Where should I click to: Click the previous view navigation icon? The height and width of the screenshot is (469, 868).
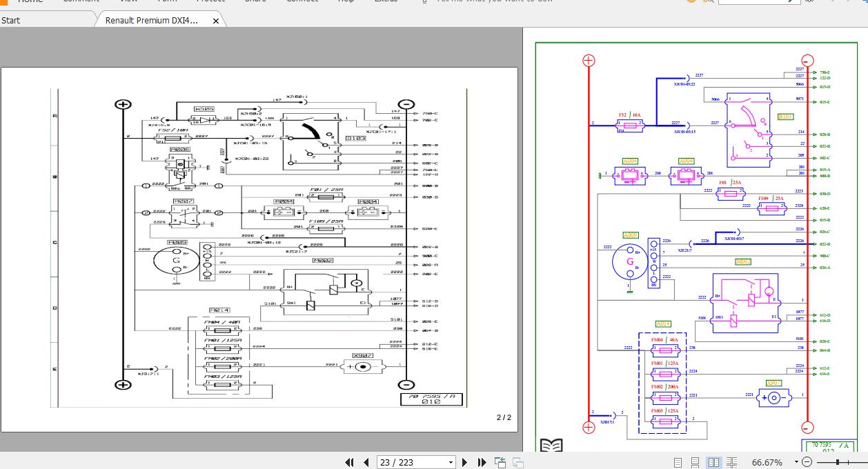point(500,462)
